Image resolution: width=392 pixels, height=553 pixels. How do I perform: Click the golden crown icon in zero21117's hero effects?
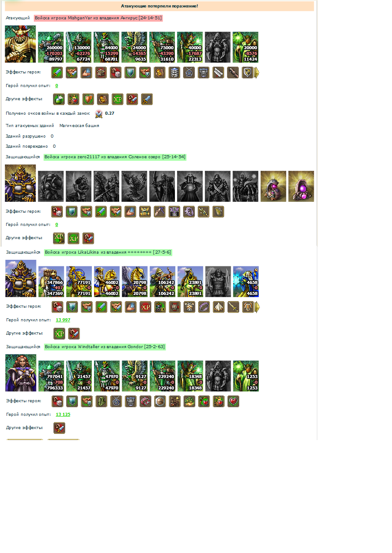pos(145,211)
